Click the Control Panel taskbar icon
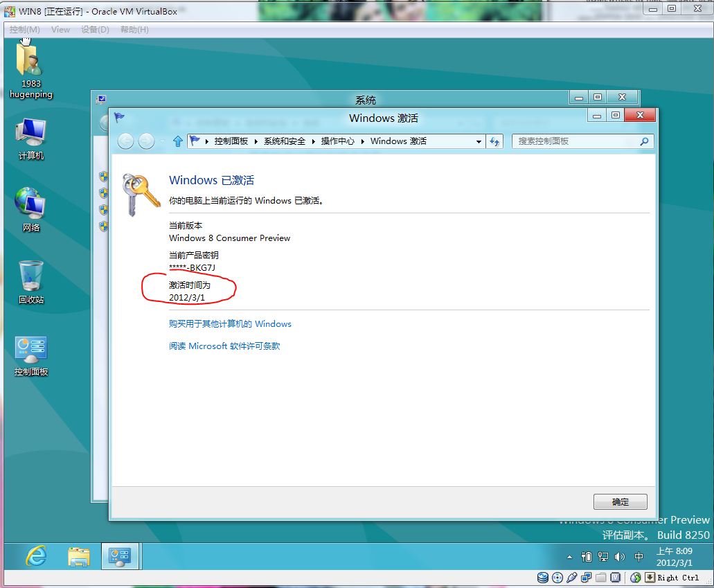 [121, 555]
